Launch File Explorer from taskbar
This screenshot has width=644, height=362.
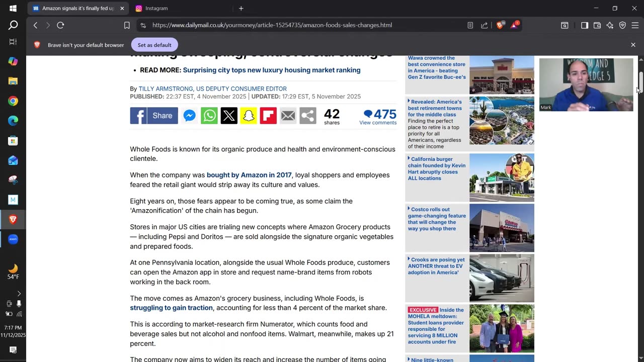[x=13, y=81]
